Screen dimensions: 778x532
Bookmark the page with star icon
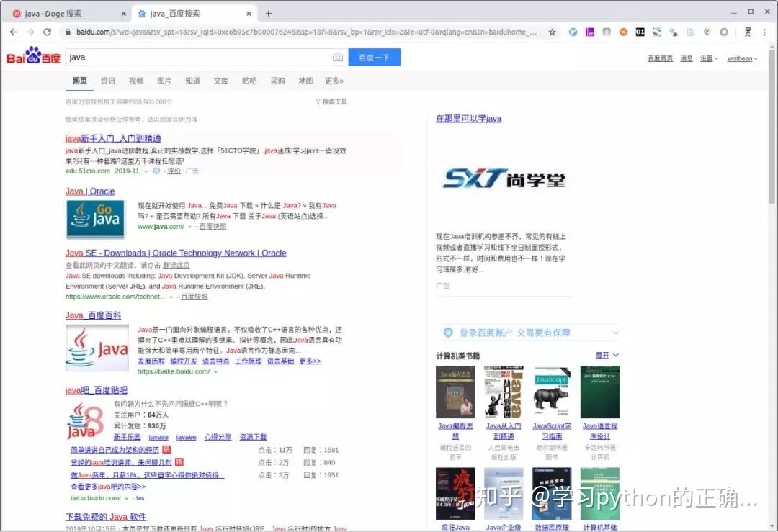[552, 32]
